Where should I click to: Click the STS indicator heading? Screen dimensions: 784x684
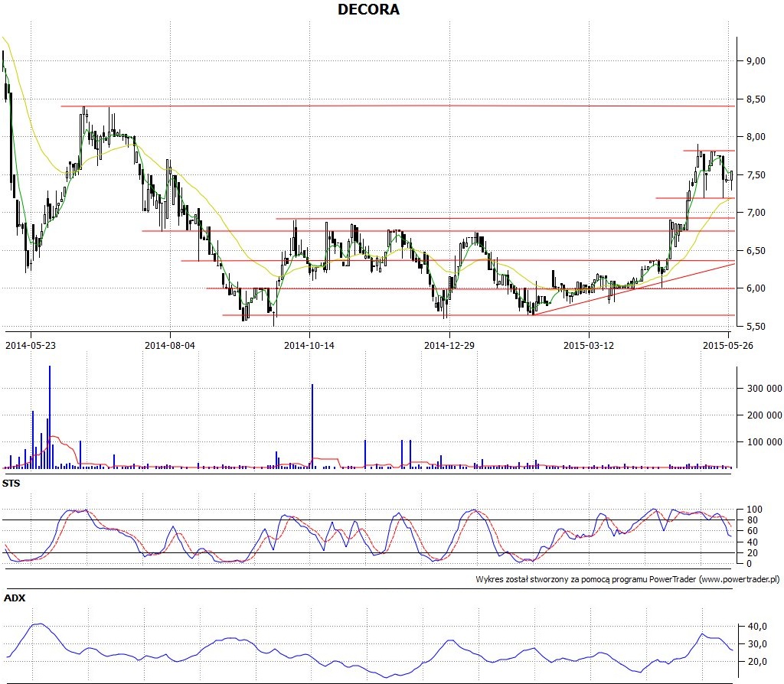pos(11,483)
